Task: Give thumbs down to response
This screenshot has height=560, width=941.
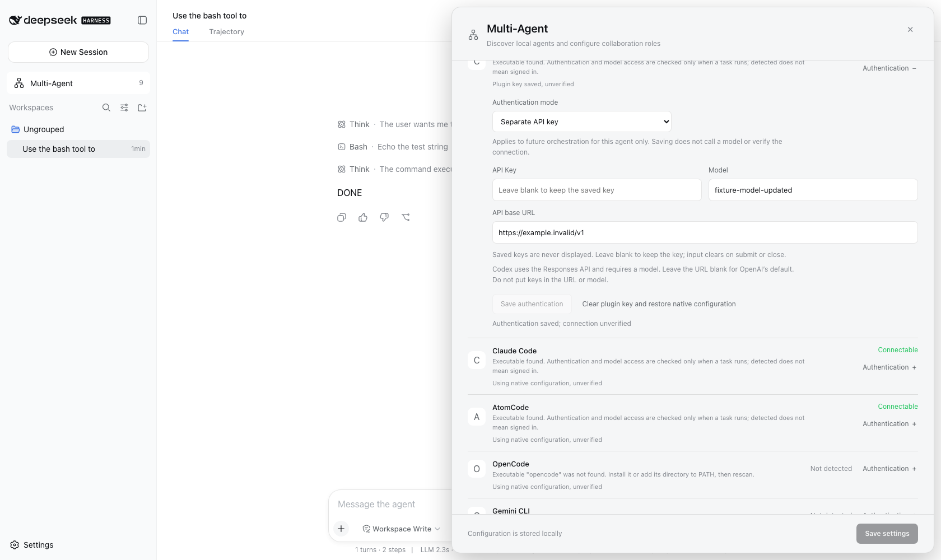Action: [384, 217]
